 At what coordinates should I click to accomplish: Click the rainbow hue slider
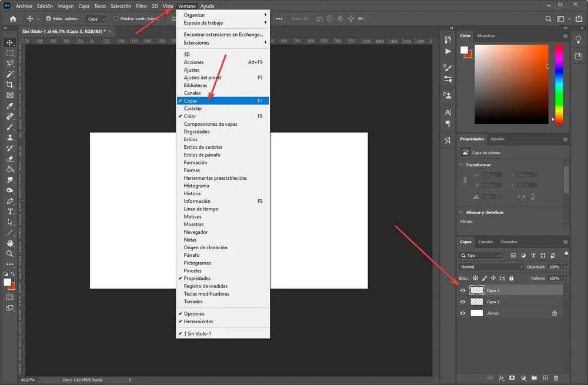559,85
